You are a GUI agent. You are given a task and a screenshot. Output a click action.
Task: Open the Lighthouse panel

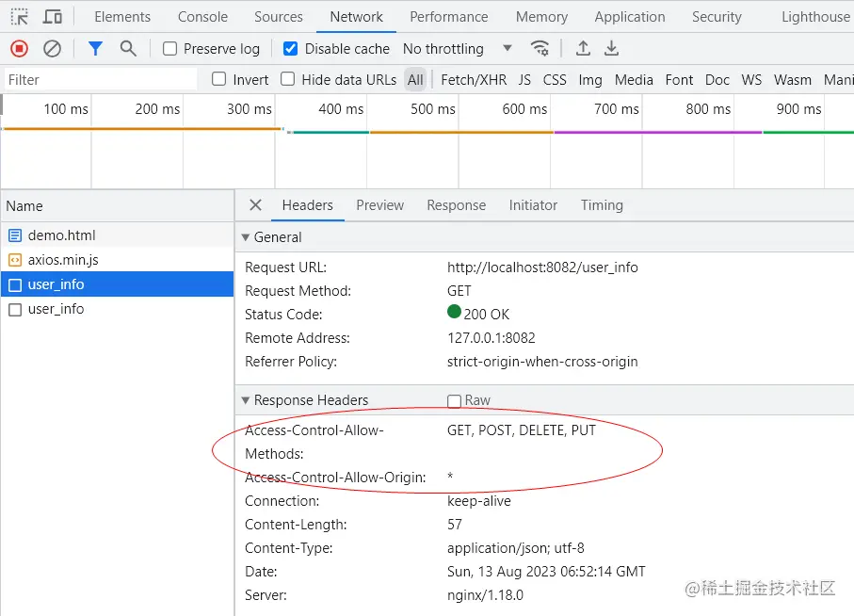(815, 17)
